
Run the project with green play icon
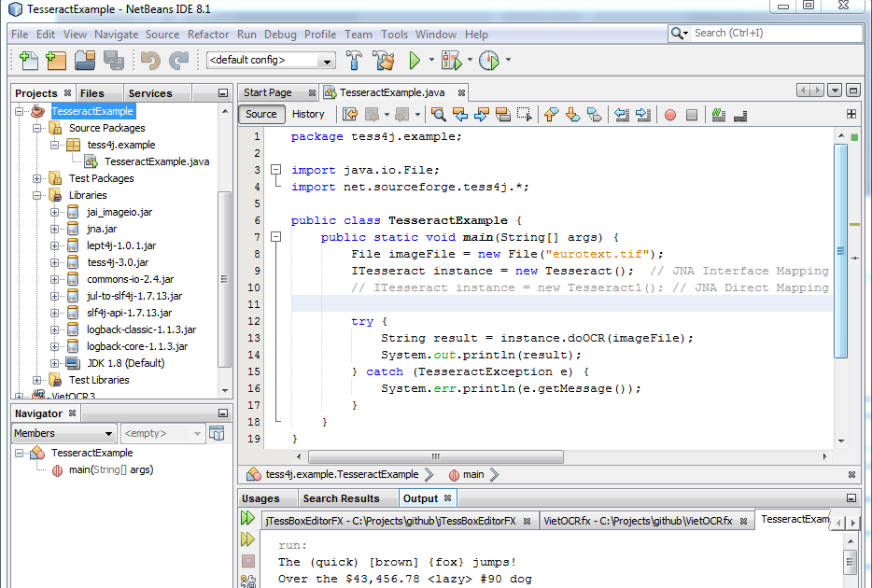tap(415, 60)
